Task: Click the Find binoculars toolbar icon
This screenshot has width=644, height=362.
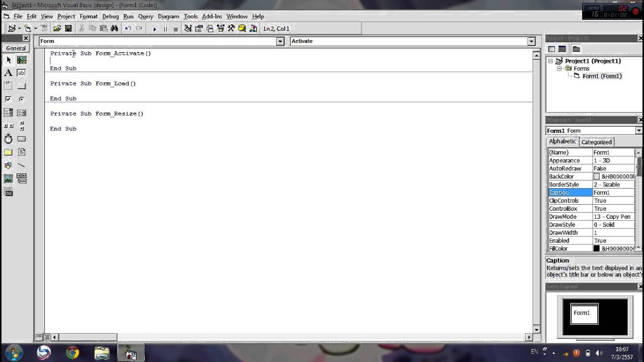Action: tap(114, 29)
